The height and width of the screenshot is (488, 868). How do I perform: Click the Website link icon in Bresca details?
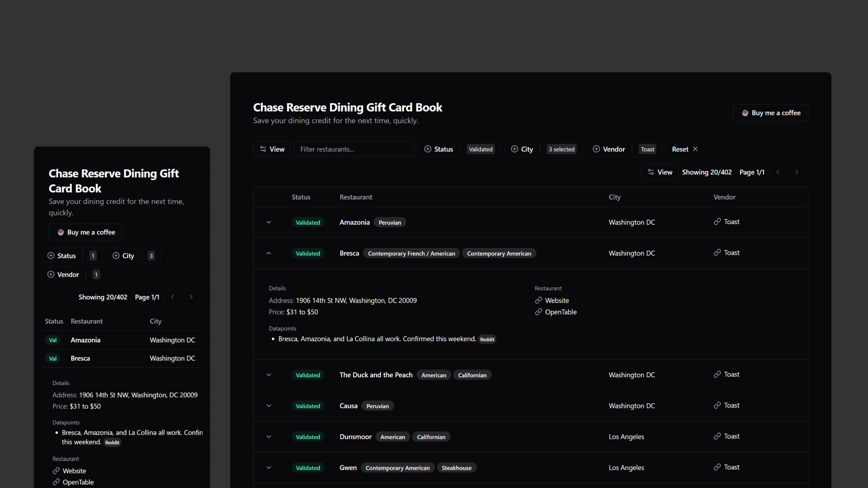pyautogui.click(x=538, y=300)
